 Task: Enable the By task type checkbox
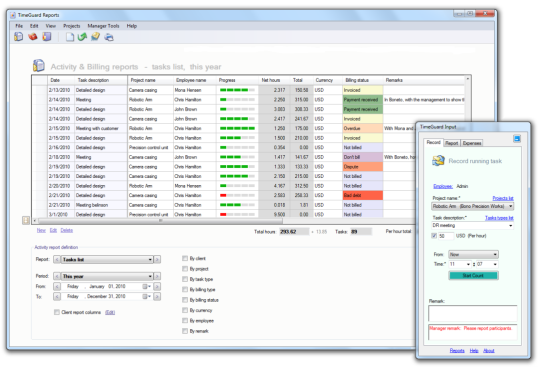coord(185,279)
